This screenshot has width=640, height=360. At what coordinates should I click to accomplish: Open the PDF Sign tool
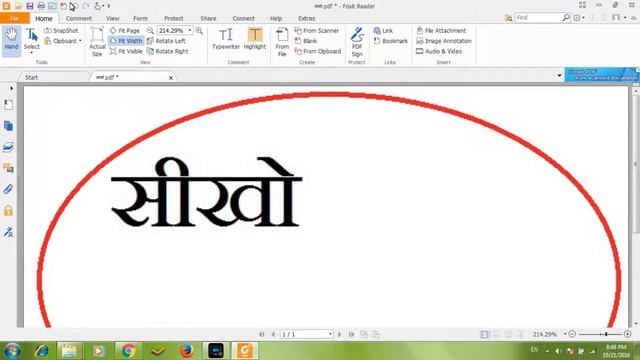357,42
